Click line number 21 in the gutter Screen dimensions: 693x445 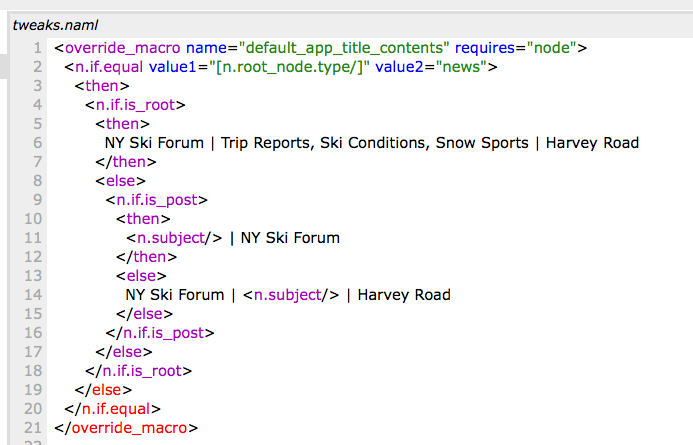click(x=33, y=428)
